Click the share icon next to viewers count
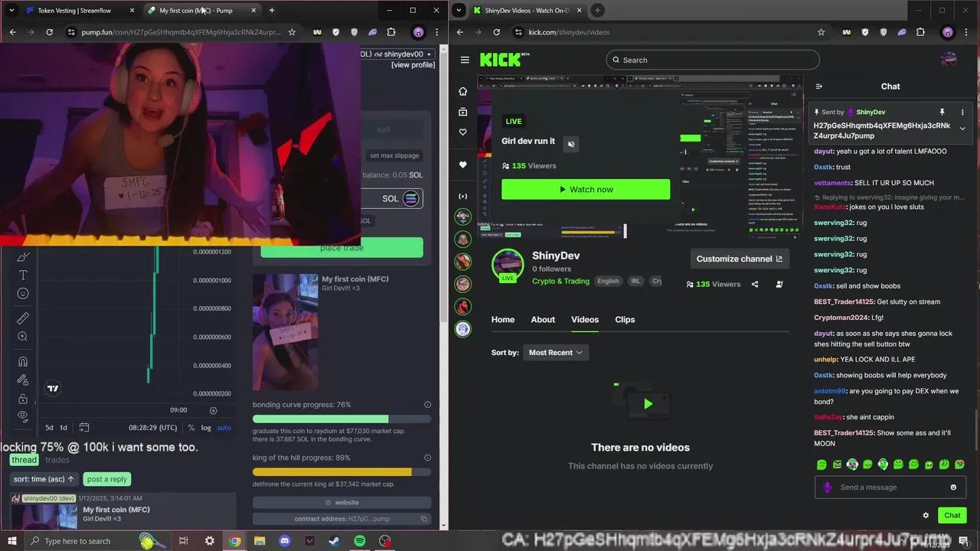The width and height of the screenshot is (980, 551). pos(755,284)
